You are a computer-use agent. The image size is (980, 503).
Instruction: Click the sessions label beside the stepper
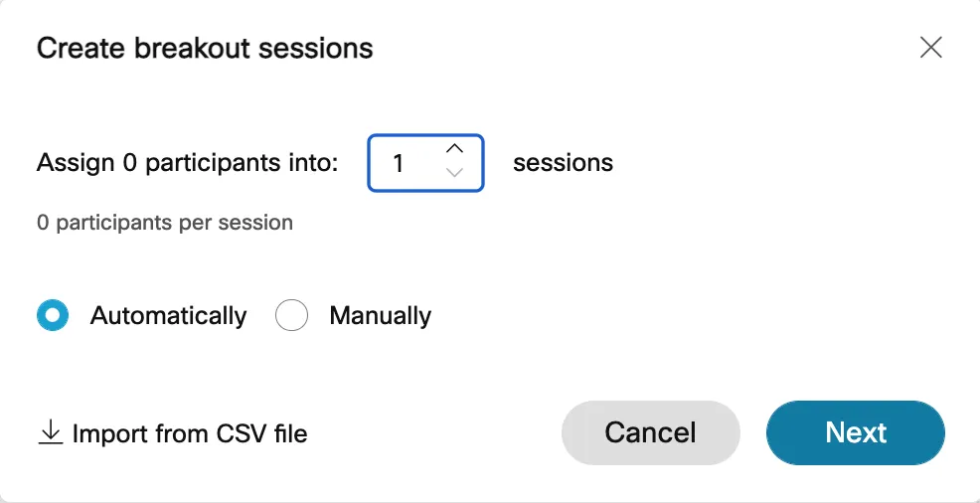coord(563,162)
